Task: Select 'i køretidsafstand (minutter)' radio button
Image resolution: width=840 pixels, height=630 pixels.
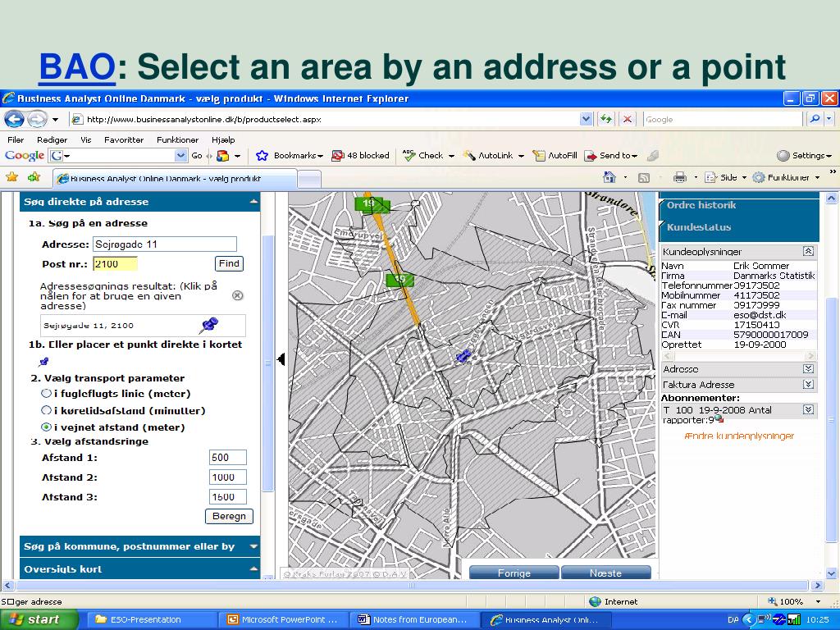Action: pyautogui.click(x=47, y=410)
